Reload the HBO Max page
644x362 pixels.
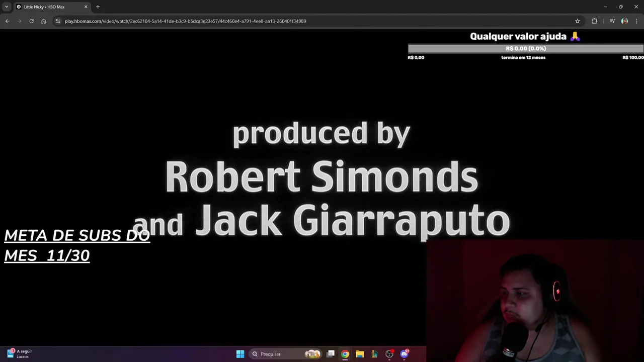pyautogui.click(x=31, y=21)
